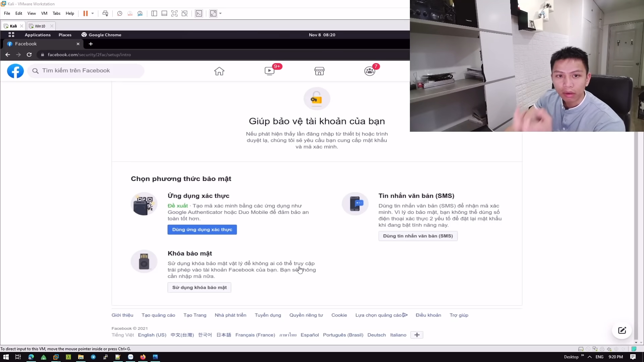Screen dimensions: 644x362
Task: Open the stretch guest dropdown arrow
Action: (x=220, y=13)
